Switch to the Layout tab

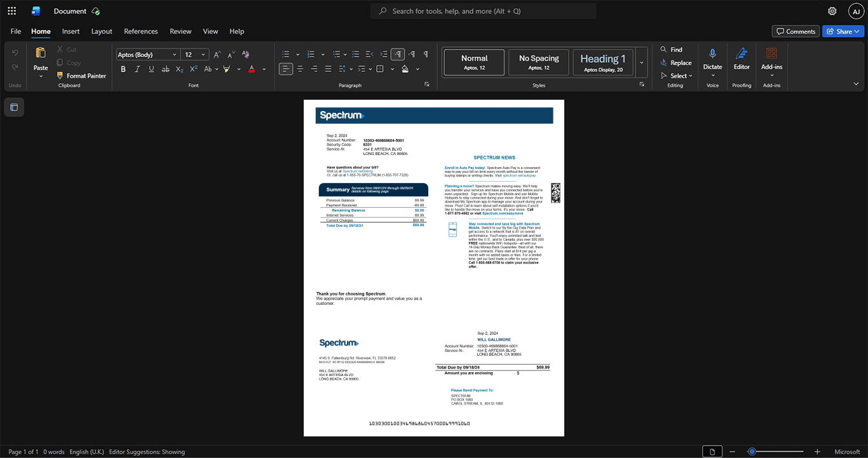pos(102,31)
